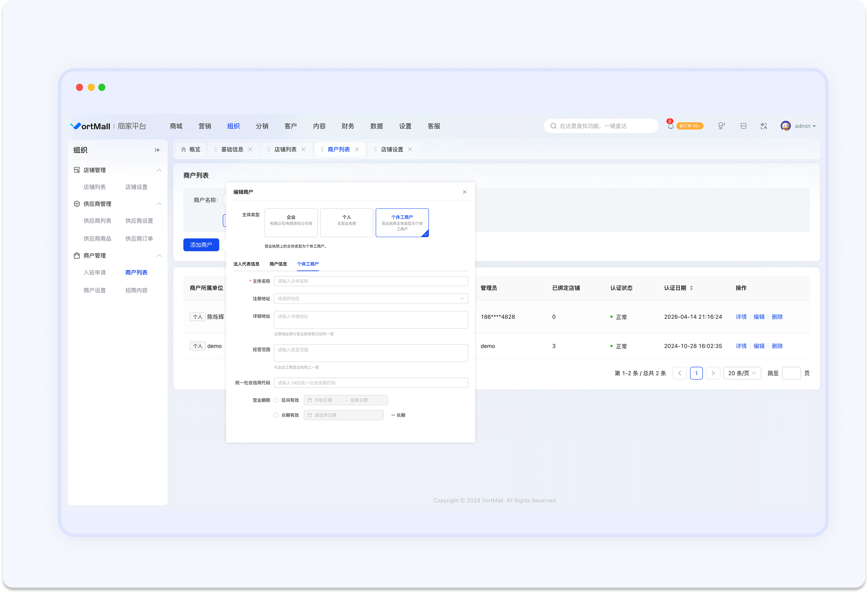Click the admin avatar image
Image resolution: width=868 pixels, height=593 pixels.
(785, 126)
